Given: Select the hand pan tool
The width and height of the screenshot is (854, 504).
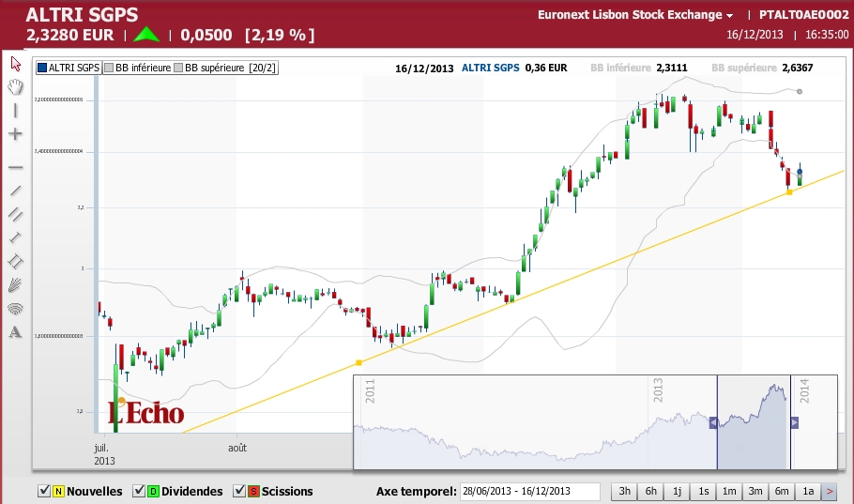Looking at the screenshot, I should (x=15, y=86).
